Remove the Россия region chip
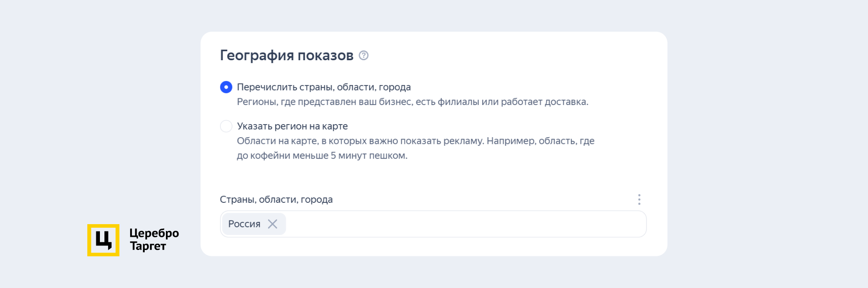Viewport: 868px width, 288px height. click(273, 224)
